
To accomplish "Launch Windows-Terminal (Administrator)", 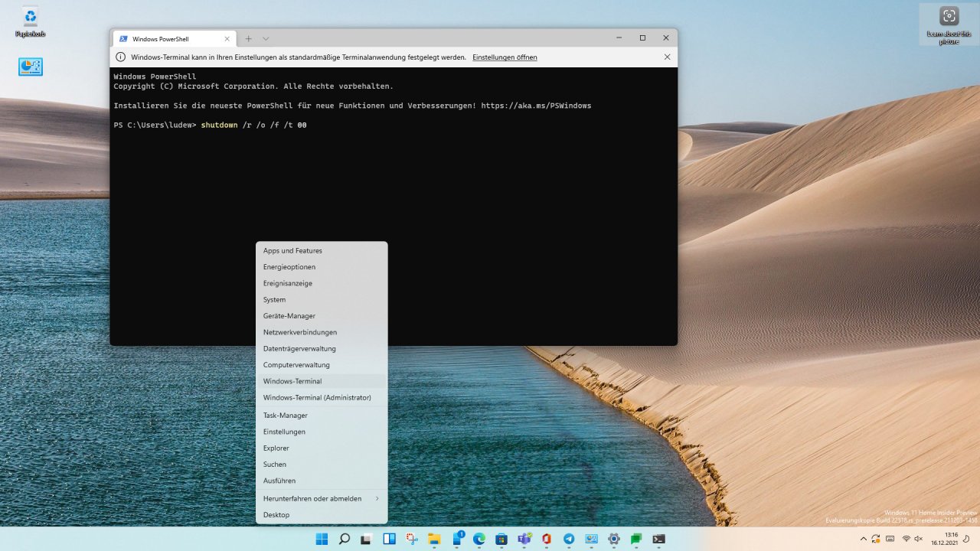I will tap(322, 398).
